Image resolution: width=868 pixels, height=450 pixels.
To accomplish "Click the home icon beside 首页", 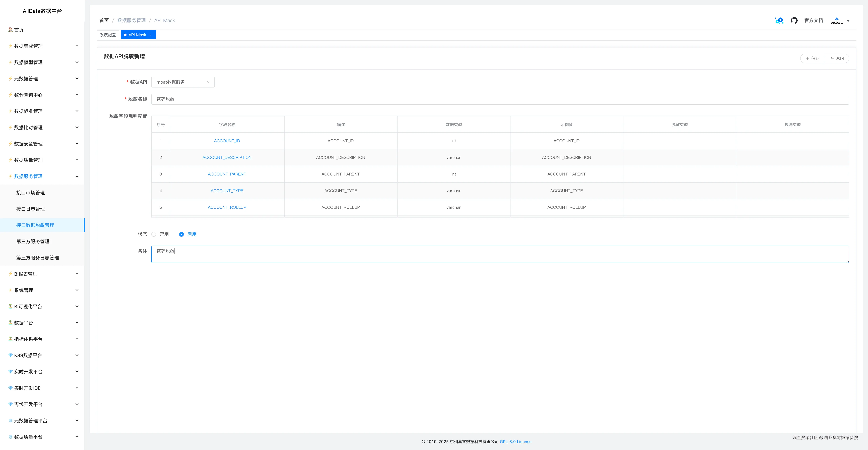I will coord(11,30).
